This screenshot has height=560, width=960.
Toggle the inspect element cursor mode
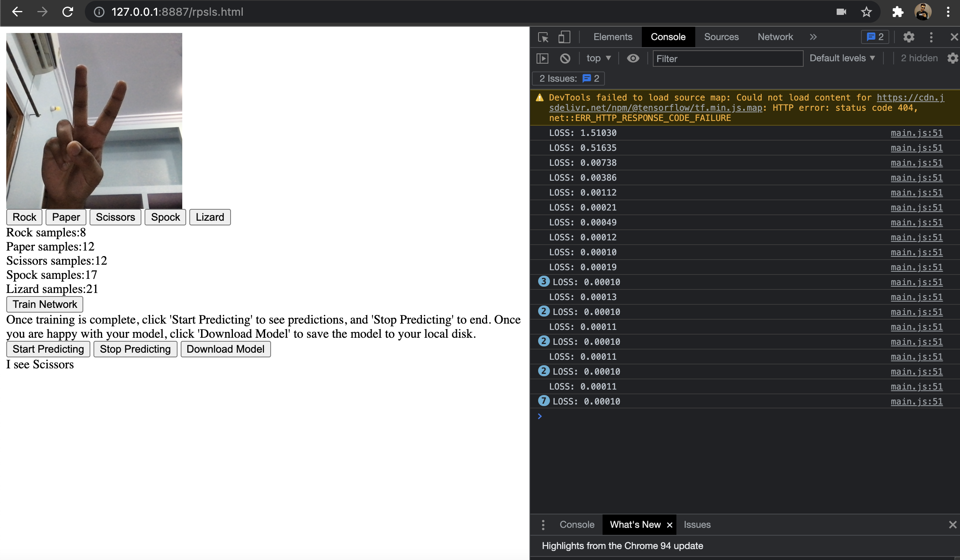[542, 37]
